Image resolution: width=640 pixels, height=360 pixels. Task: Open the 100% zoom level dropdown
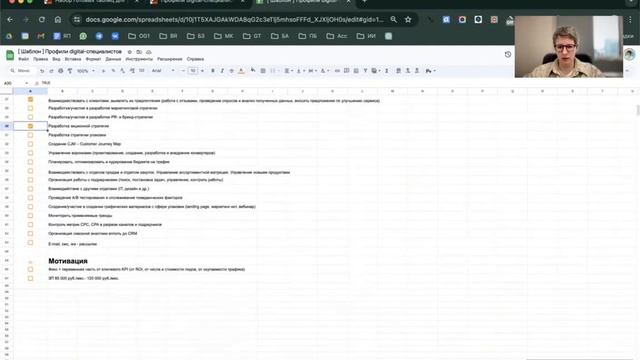pos(86,71)
